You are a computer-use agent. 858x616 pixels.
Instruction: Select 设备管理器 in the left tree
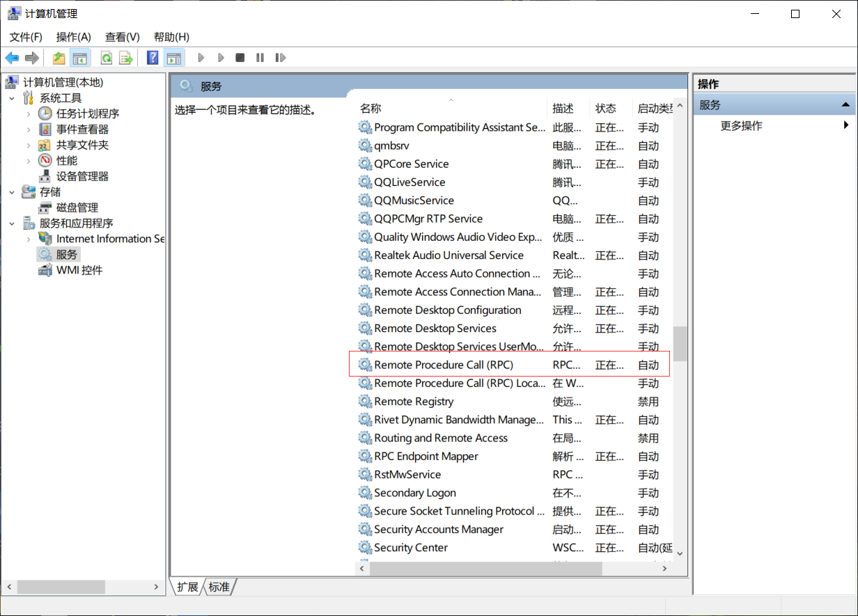tap(82, 176)
